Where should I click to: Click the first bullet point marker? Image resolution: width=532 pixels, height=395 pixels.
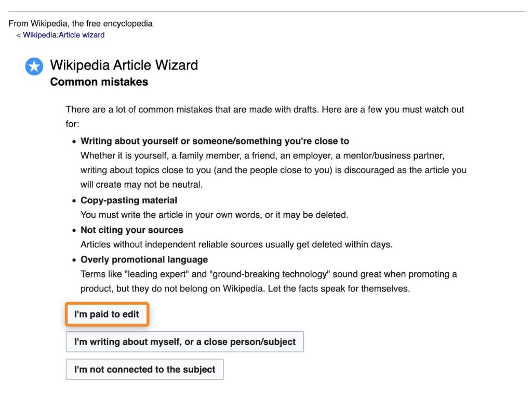[x=73, y=141]
